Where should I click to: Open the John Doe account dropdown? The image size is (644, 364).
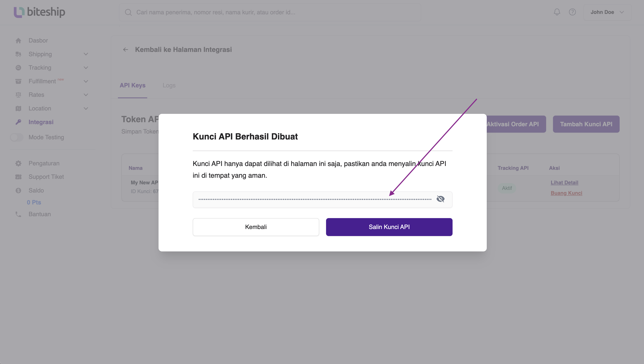[607, 12]
